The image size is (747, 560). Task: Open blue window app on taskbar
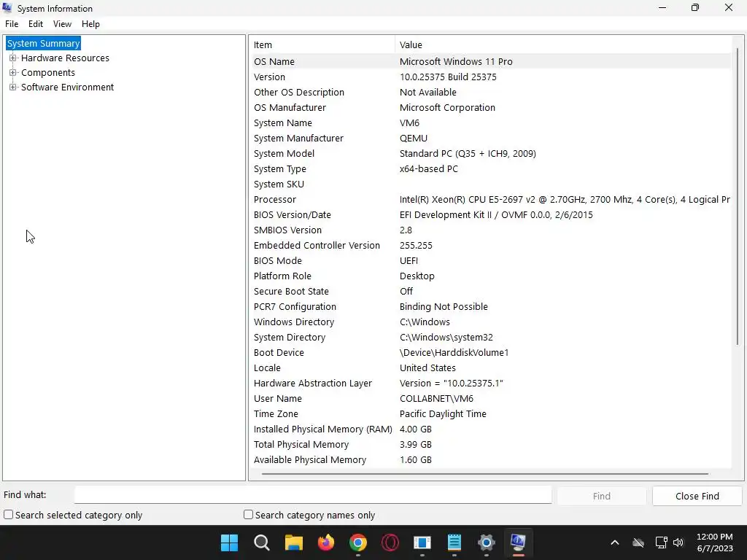point(422,542)
